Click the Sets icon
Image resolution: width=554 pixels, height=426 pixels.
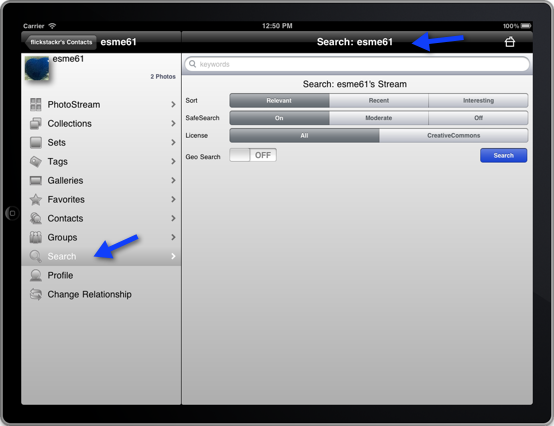coord(36,143)
